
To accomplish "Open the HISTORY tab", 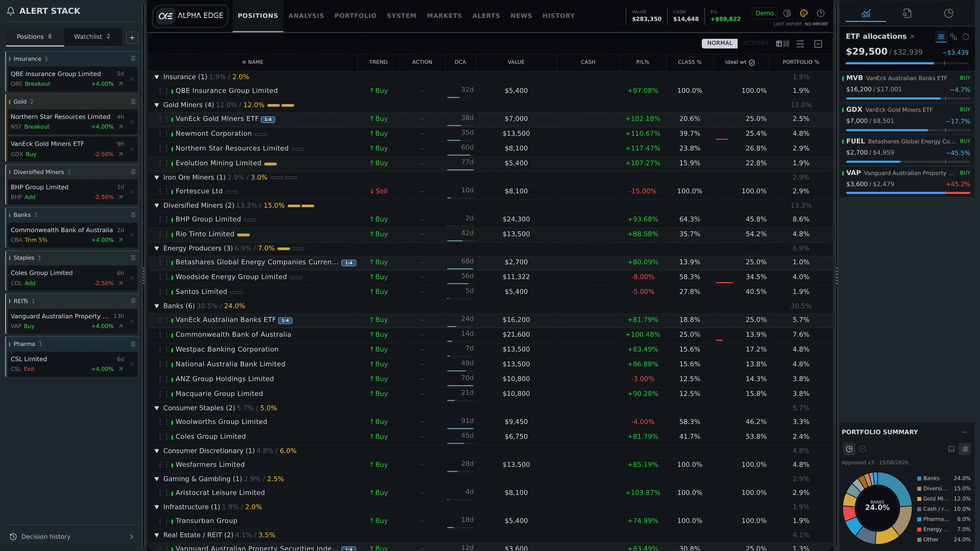I will coord(558,16).
